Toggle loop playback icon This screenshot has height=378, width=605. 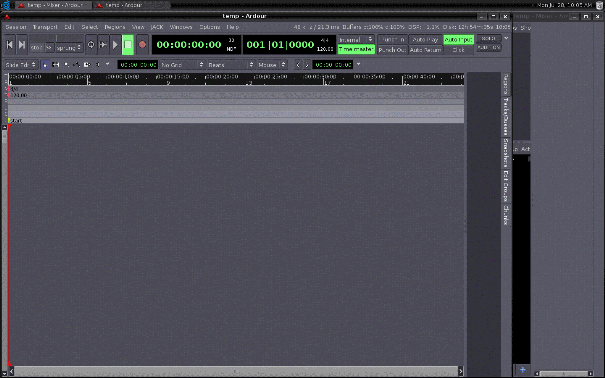point(91,45)
